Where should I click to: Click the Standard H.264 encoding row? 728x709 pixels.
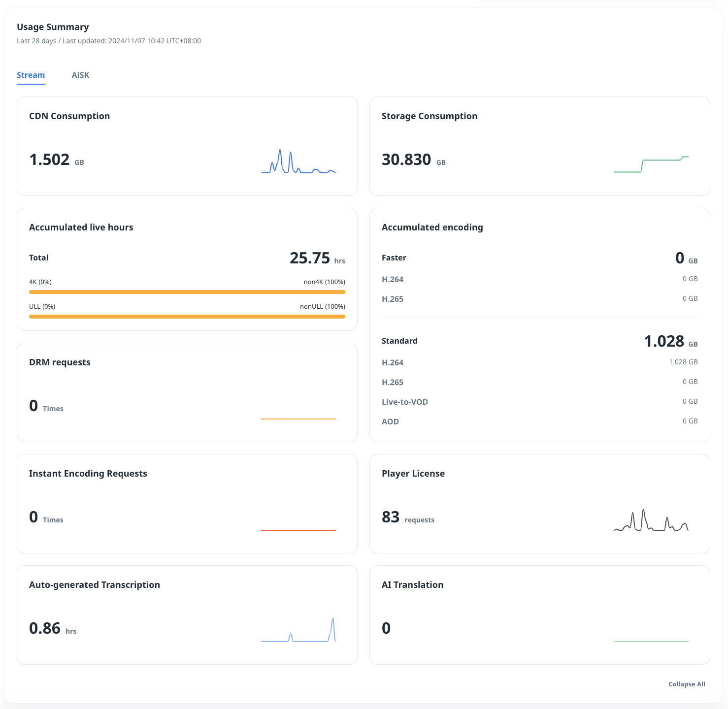pos(539,362)
